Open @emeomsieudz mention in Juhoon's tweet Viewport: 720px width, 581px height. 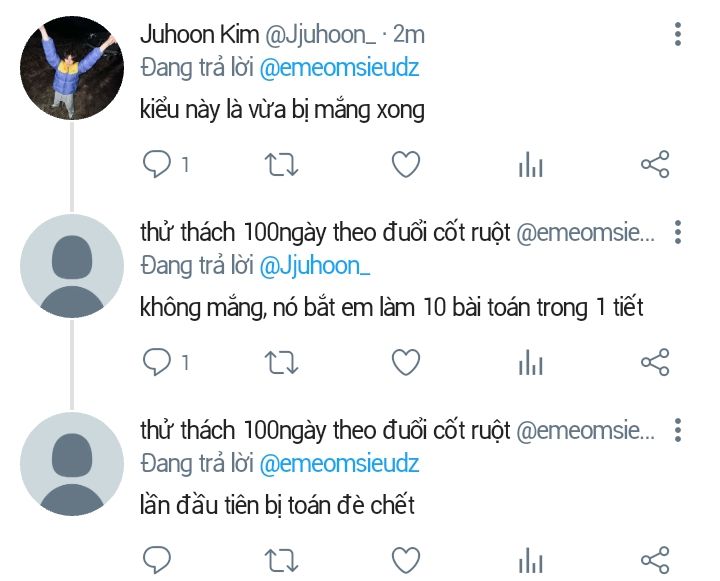339,68
